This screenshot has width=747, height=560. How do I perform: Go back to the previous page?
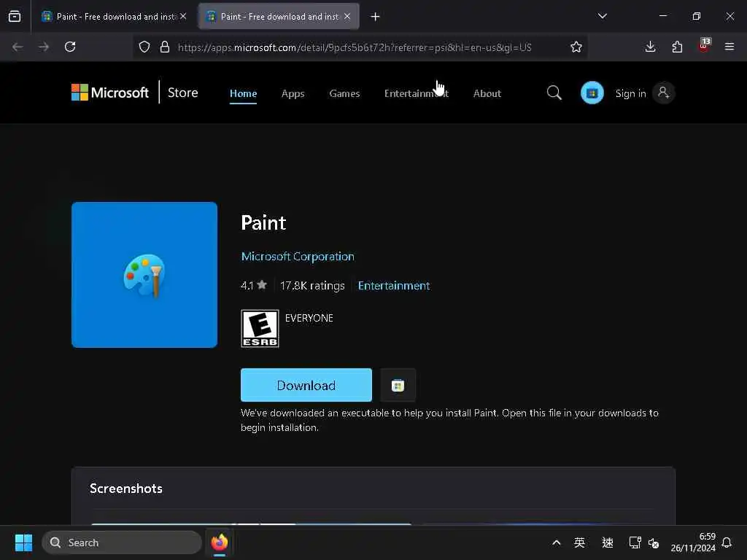[x=18, y=47]
